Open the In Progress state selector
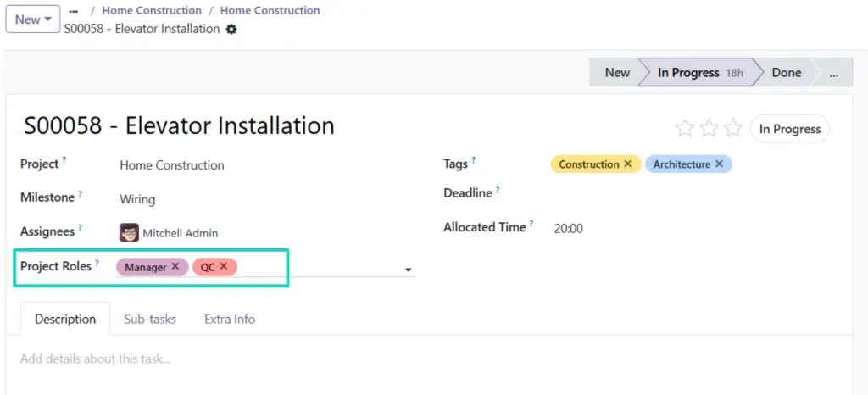 pyautogui.click(x=790, y=129)
